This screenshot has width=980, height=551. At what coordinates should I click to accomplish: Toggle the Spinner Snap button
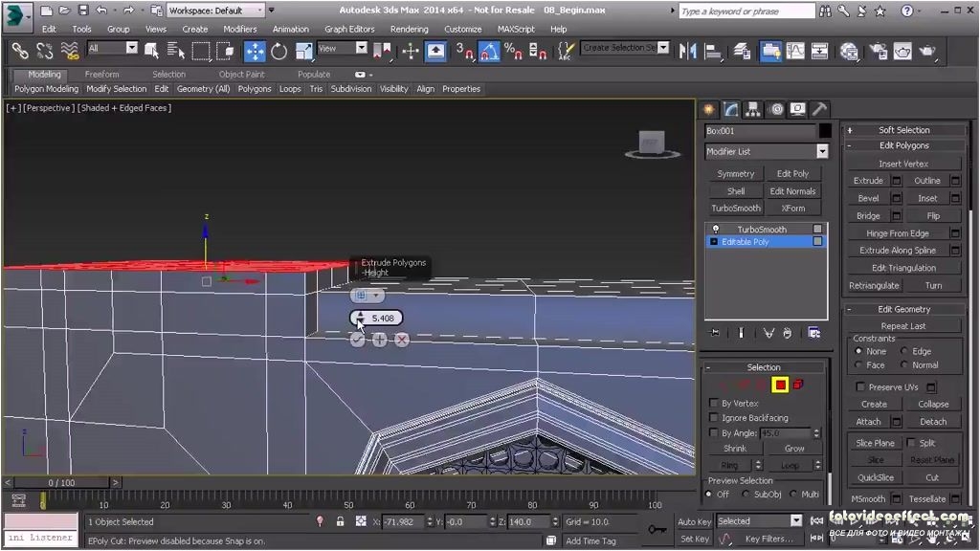pos(538,52)
